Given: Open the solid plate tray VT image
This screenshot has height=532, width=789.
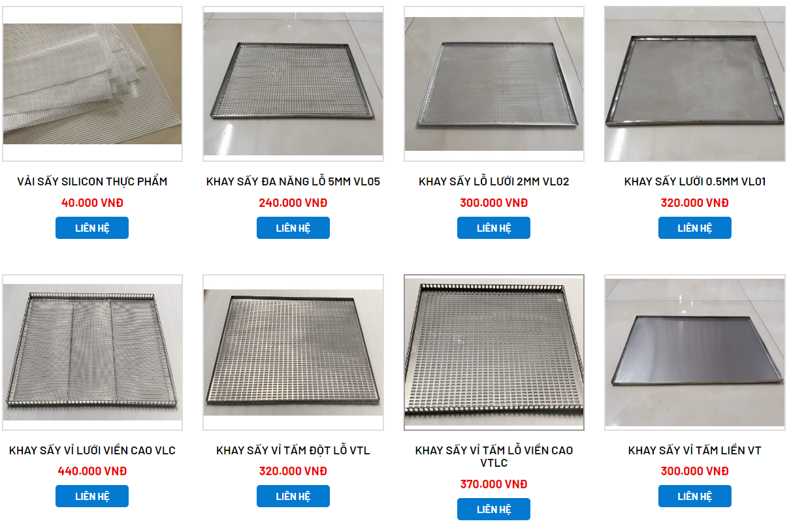Looking at the screenshot, I should (x=695, y=352).
